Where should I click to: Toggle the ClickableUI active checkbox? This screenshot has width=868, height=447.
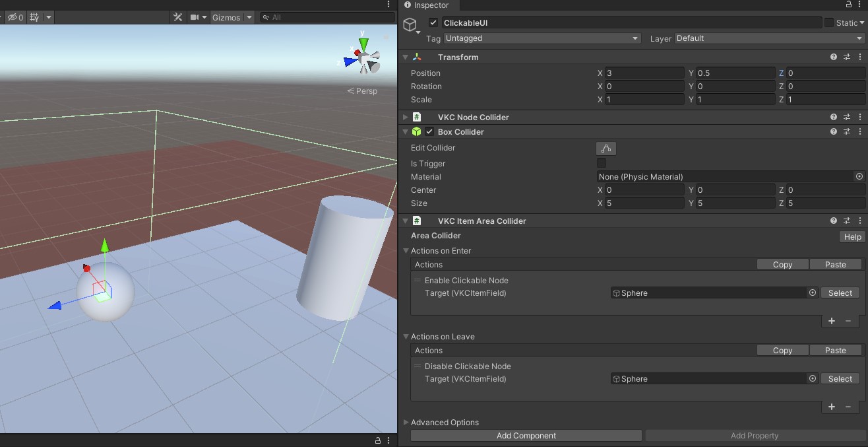(x=433, y=23)
